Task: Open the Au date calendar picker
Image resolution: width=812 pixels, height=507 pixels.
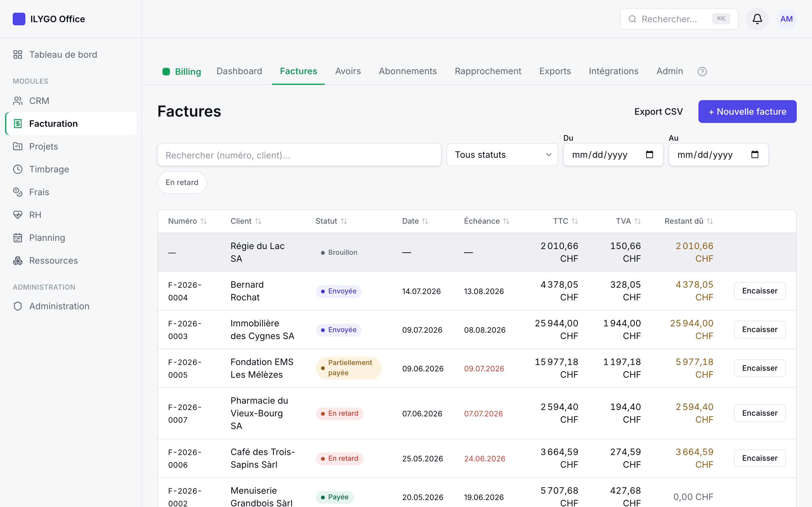Action: [755, 155]
